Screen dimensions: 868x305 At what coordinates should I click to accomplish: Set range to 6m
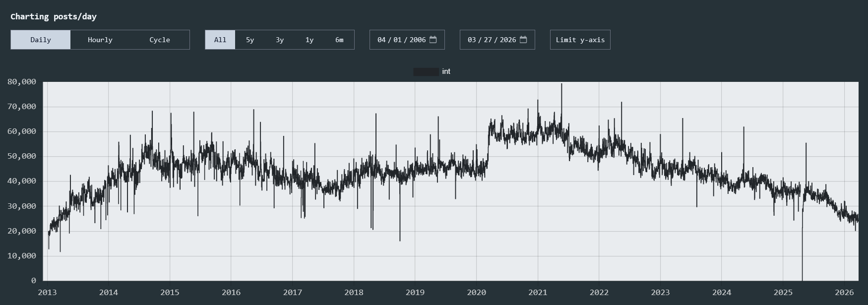[x=339, y=40]
